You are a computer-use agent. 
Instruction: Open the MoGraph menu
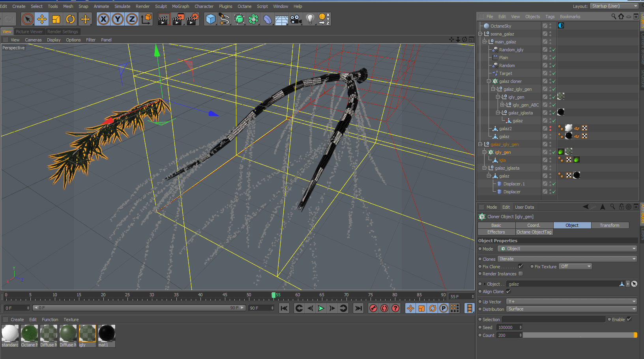(x=180, y=6)
